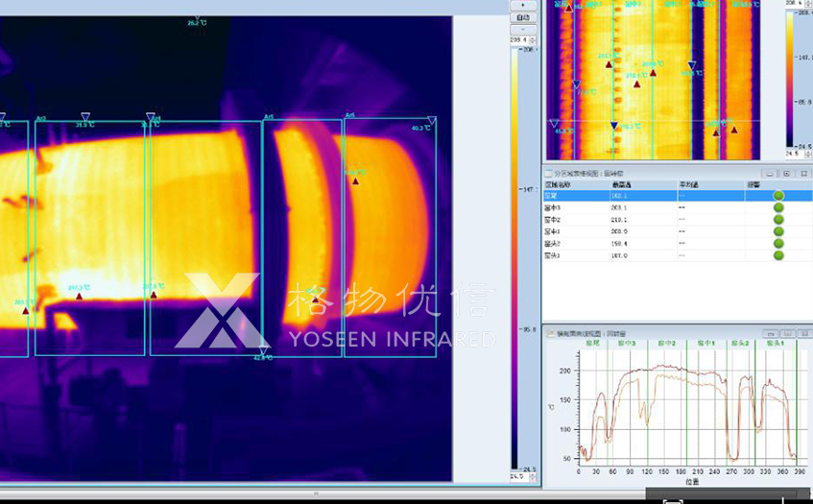Screen dimensions: 813x504
Task: Click the green alarm indicator for 窑中3
Action: click(778, 207)
